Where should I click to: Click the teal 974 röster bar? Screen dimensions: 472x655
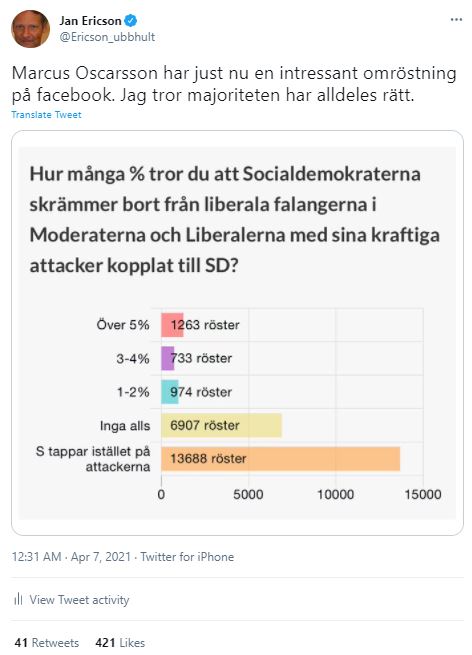[170, 392]
